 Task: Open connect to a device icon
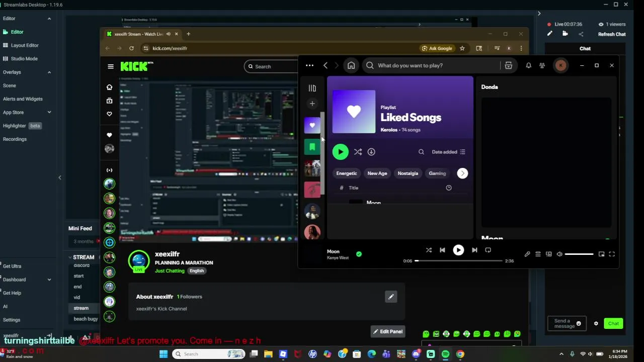(549, 254)
